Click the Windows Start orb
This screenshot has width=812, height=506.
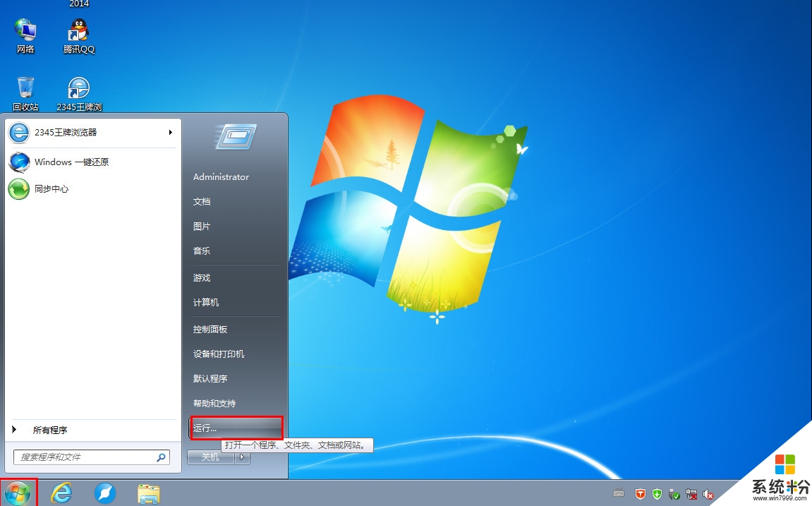(18, 493)
